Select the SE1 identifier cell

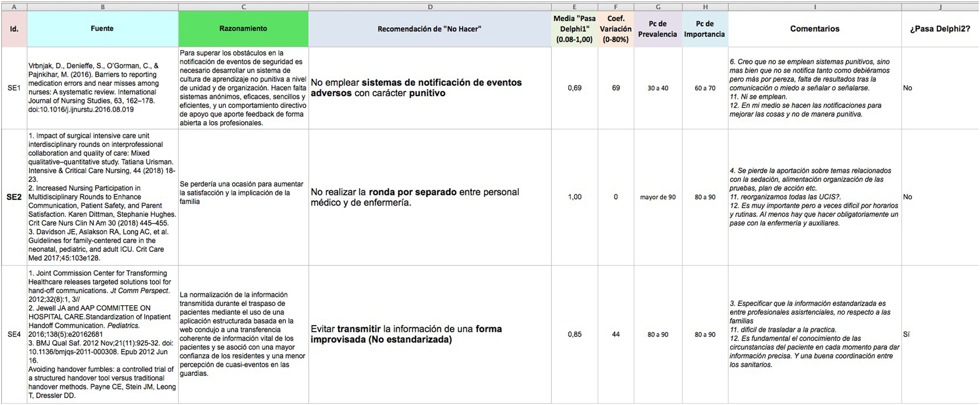click(x=14, y=88)
